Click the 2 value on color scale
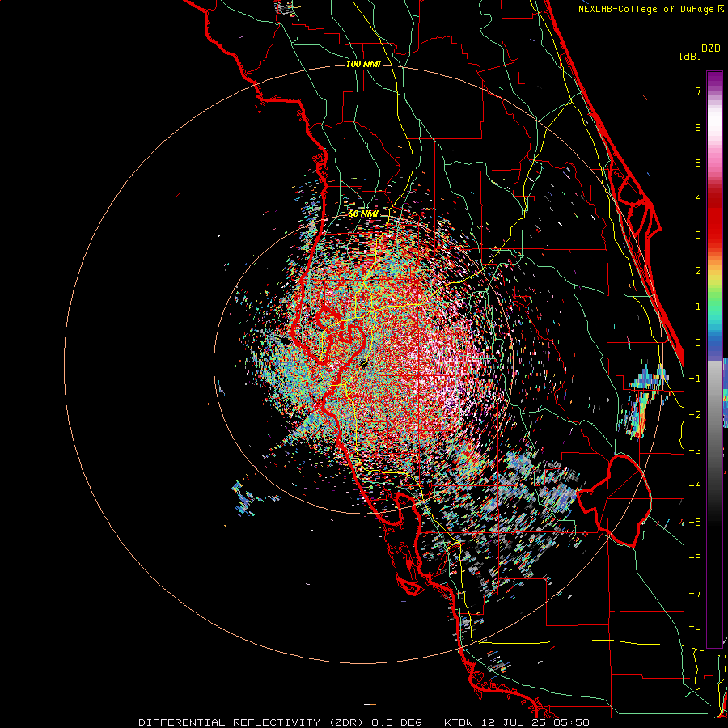The height and width of the screenshot is (728, 728). (698, 271)
